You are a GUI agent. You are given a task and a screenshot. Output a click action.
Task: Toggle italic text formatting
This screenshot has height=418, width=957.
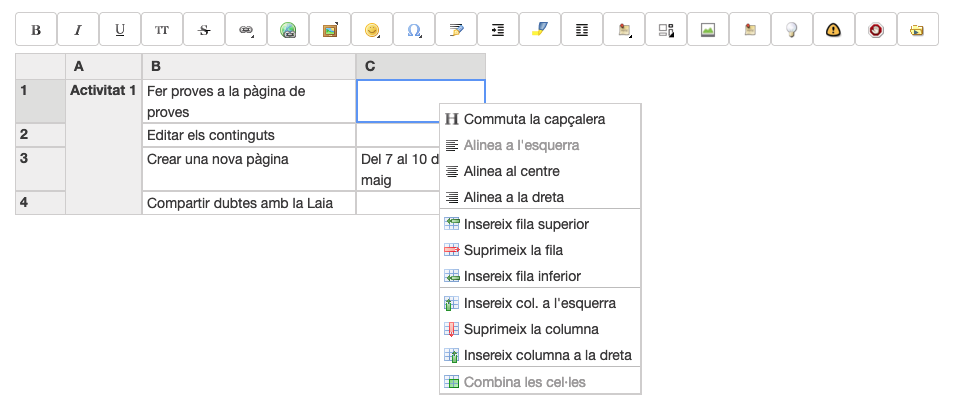point(78,30)
